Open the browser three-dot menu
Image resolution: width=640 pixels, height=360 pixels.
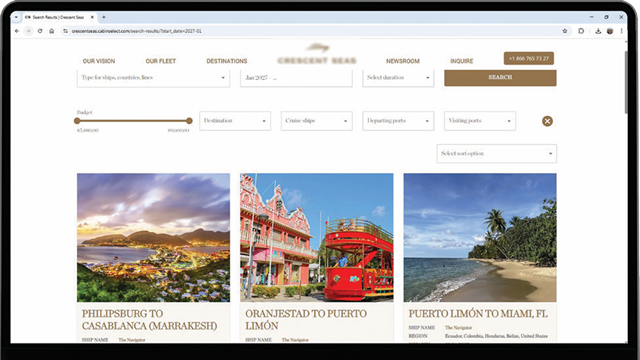pos(622,31)
